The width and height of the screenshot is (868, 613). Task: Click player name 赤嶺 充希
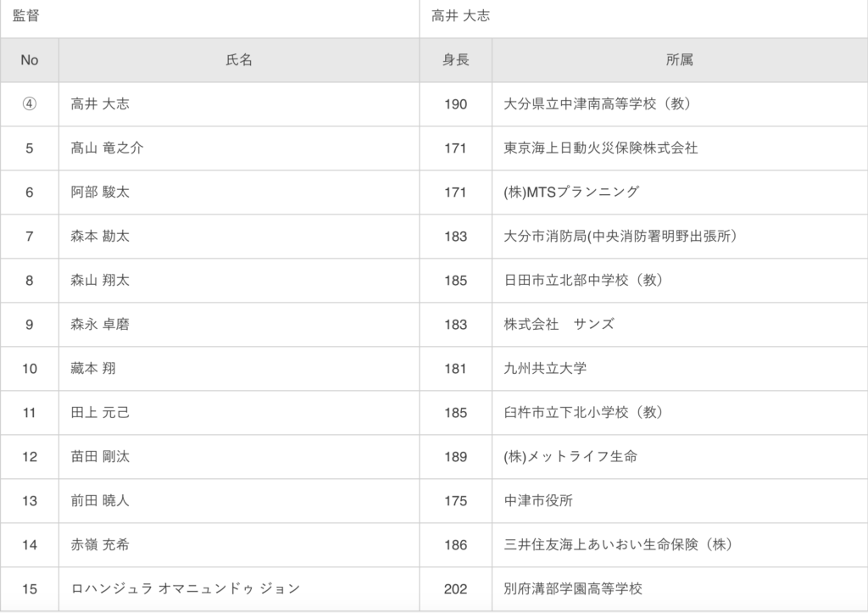pyautogui.click(x=100, y=545)
